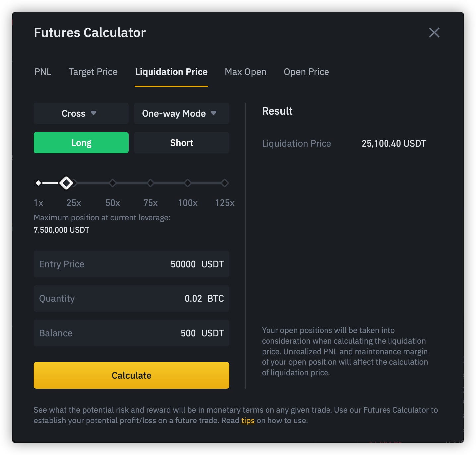Click the Entry Price input field
Screen dimensions: 476x455
coord(131,264)
